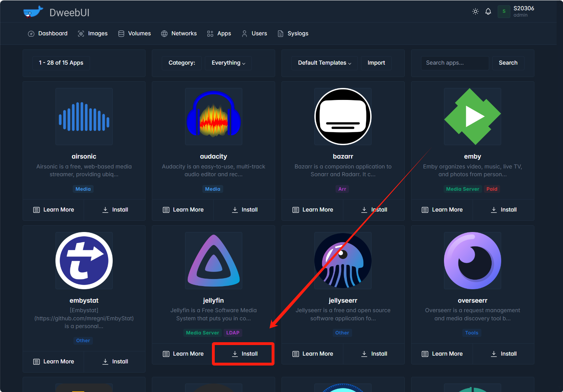This screenshot has height=392, width=563.
Task: Select the jellyfin triangle logo
Action: tap(213, 261)
